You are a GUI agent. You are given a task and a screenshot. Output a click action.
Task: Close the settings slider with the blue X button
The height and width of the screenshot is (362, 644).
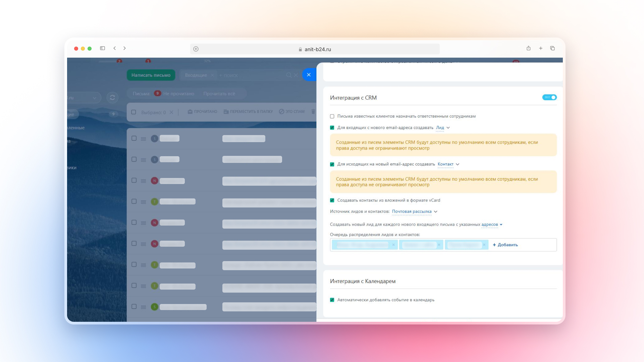click(x=309, y=75)
